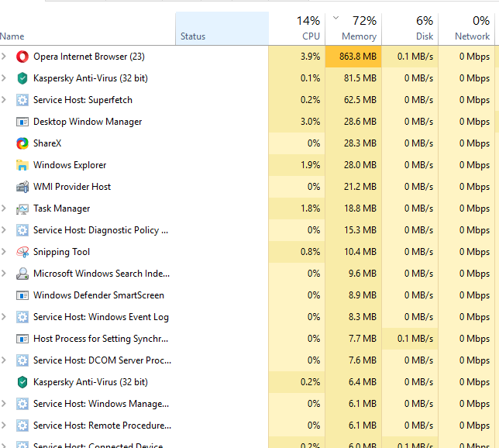
Task: Select the Host Process for Setting Synchronization row
Action: click(101, 339)
